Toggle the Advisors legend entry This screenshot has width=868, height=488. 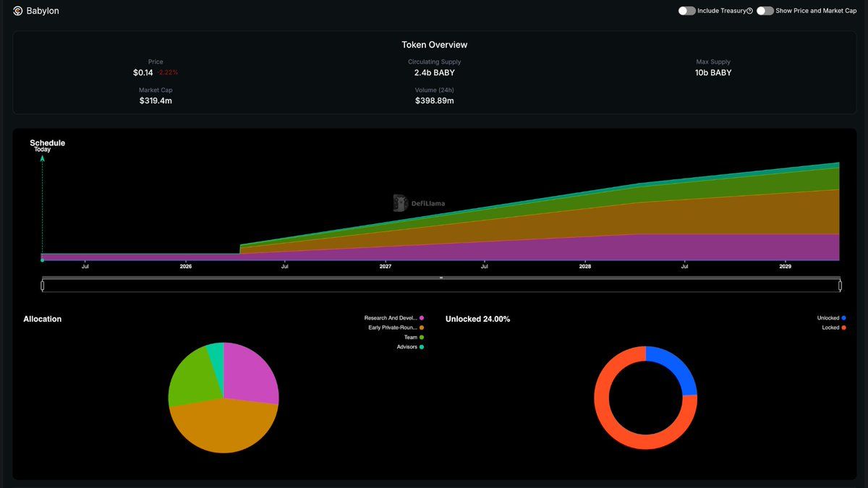pyautogui.click(x=410, y=347)
